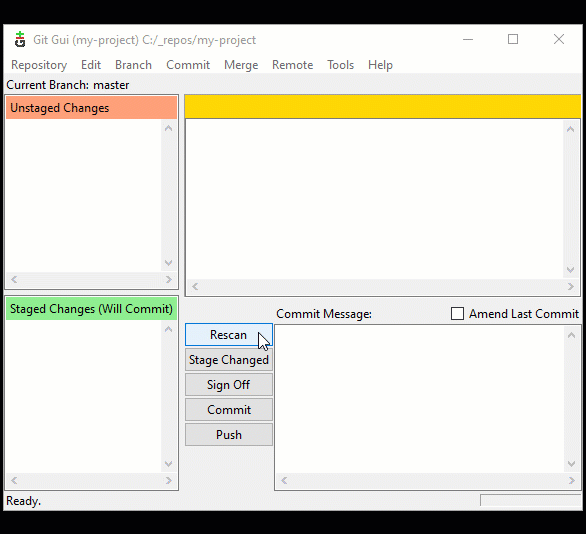The height and width of the screenshot is (534, 586).
Task: Click the Commit Message scroll left arrow
Action: (x=284, y=481)
